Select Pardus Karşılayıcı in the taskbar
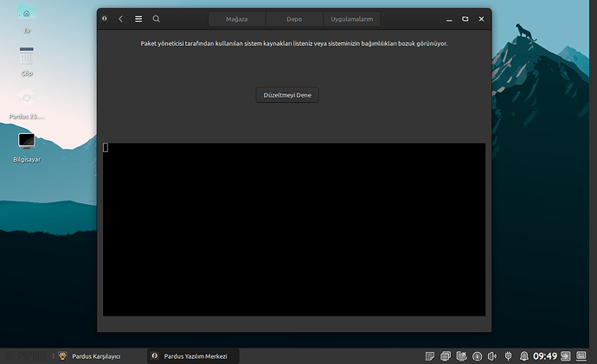This screenshot has width=597, height=364. [95, 355]
